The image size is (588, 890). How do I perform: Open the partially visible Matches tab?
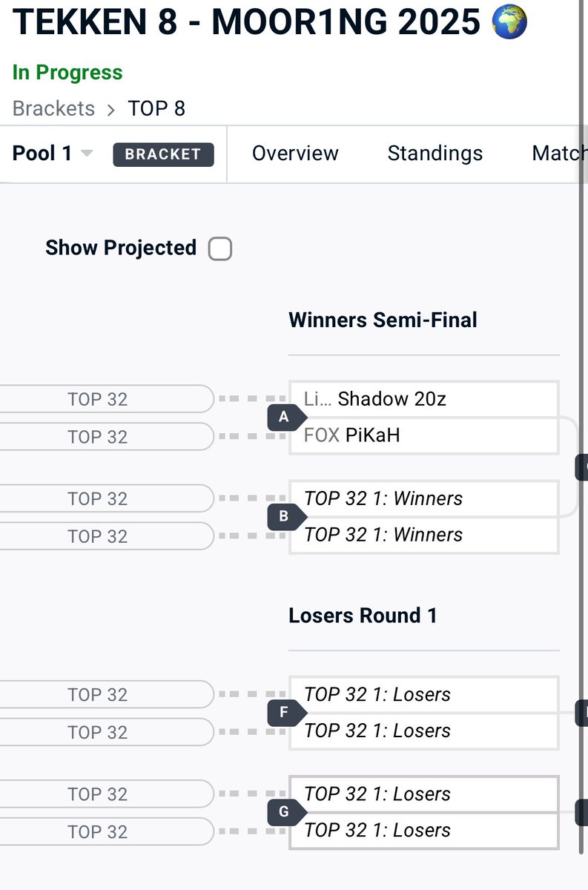click(560, 154)
